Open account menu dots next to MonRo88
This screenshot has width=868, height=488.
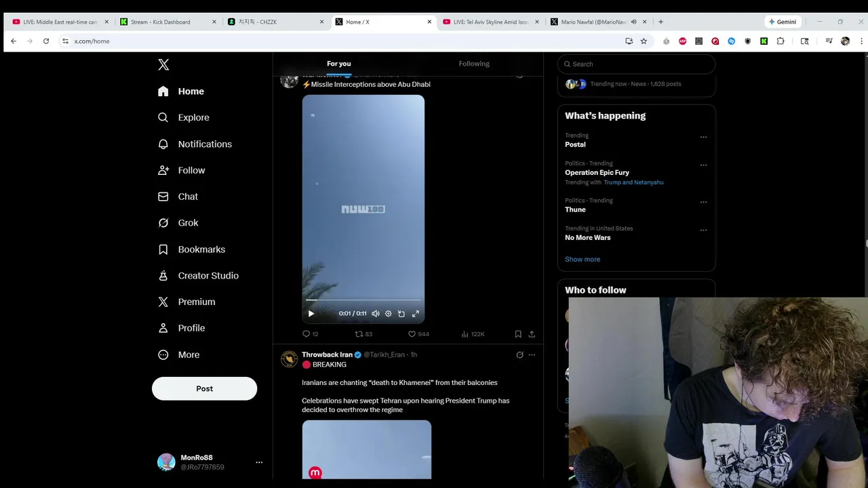(259, 462)
